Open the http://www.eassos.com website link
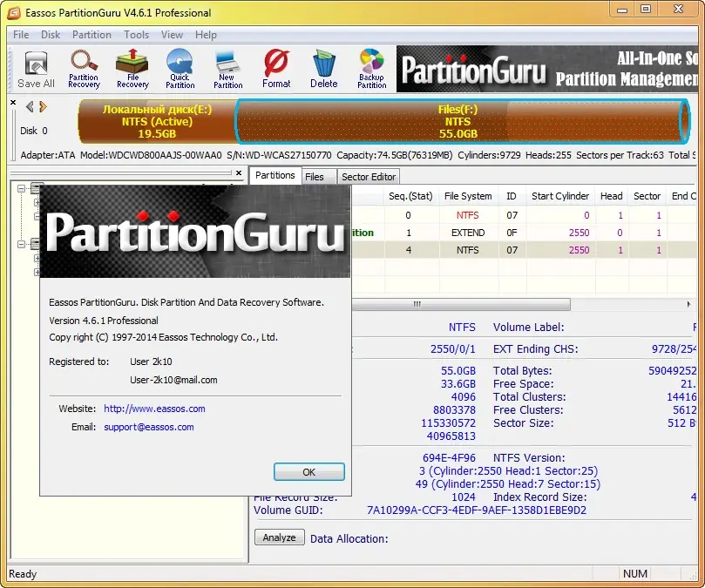This screenshot has height=588, width=705. pos(154,409)
